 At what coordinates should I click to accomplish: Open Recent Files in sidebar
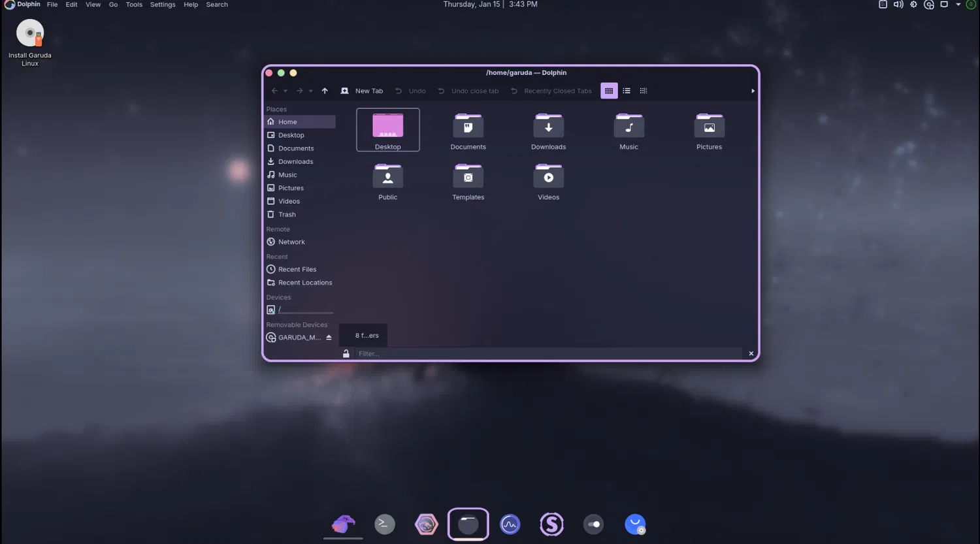[x=300, y=269]
